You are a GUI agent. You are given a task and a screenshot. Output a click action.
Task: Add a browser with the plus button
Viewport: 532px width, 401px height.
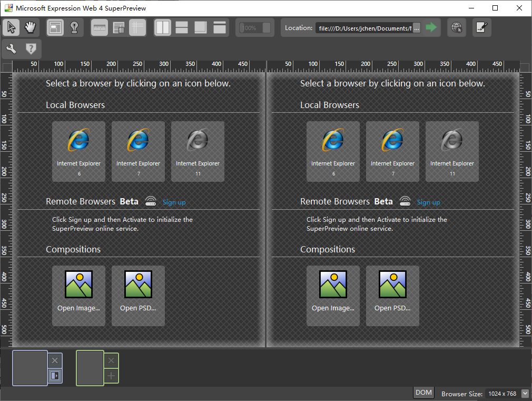click(x=111, y=376)
